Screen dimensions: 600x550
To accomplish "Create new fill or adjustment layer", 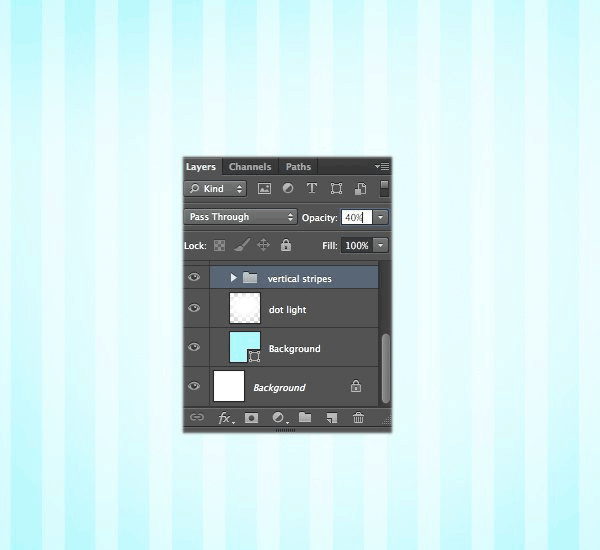I will point(279,418).
